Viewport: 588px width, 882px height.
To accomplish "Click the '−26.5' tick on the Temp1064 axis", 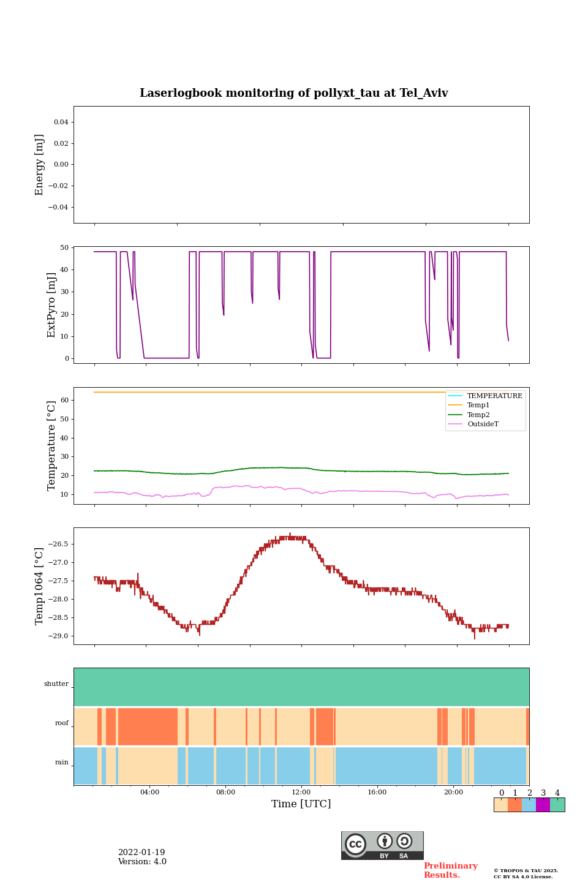I will [x=58, y=544].
